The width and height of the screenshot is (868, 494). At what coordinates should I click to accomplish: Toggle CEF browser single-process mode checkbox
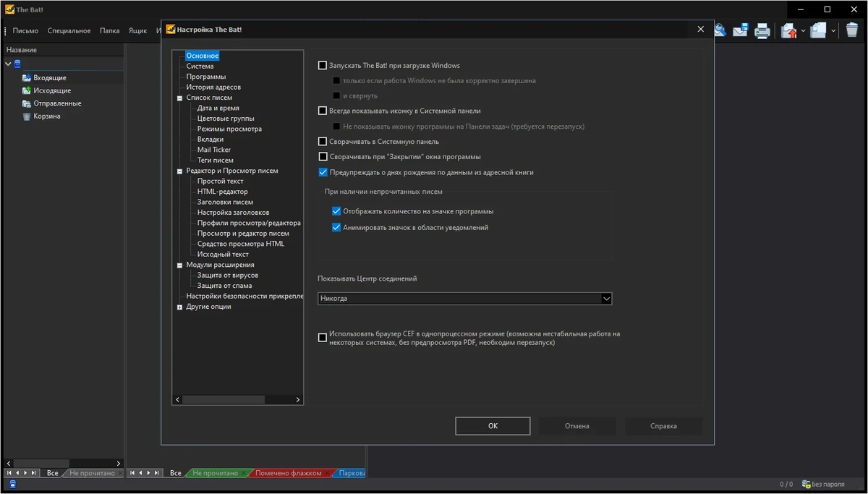323,338
